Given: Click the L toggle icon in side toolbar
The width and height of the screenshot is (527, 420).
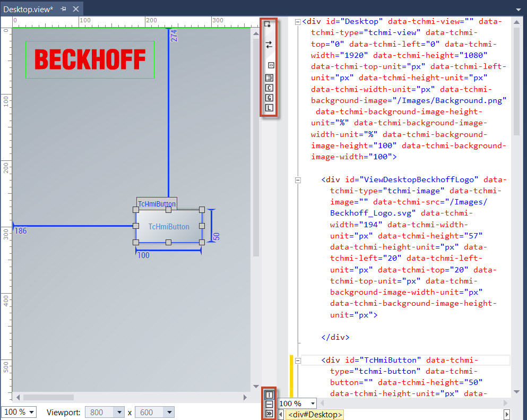Looking at the screenshot, I should coord(269,108).
